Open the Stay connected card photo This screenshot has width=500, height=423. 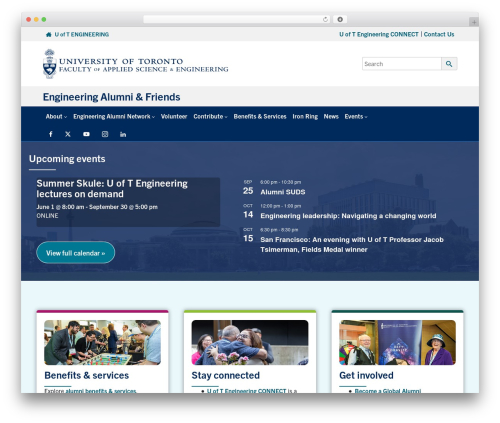(250, 342)
